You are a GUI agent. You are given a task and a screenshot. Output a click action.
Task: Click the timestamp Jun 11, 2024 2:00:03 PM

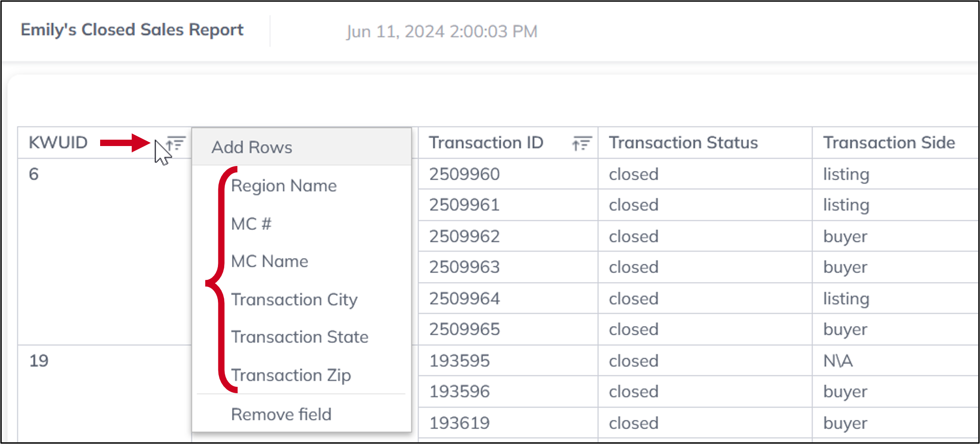441,31
